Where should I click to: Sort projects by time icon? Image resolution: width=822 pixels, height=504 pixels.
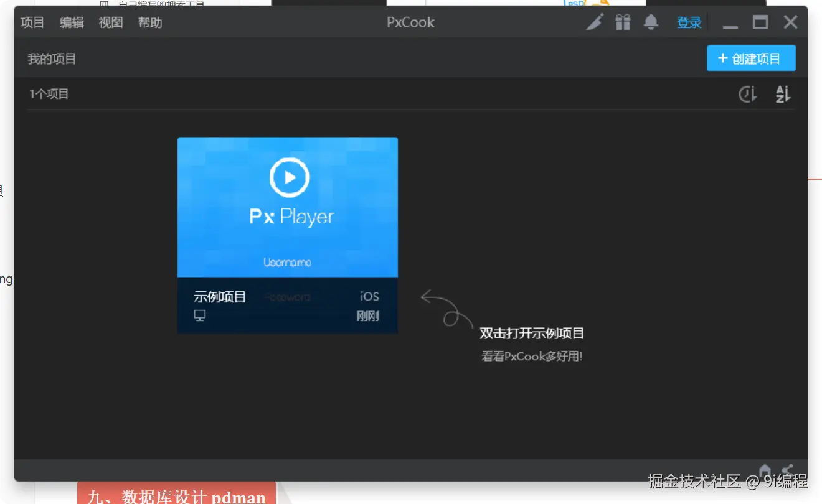point(748,95)
